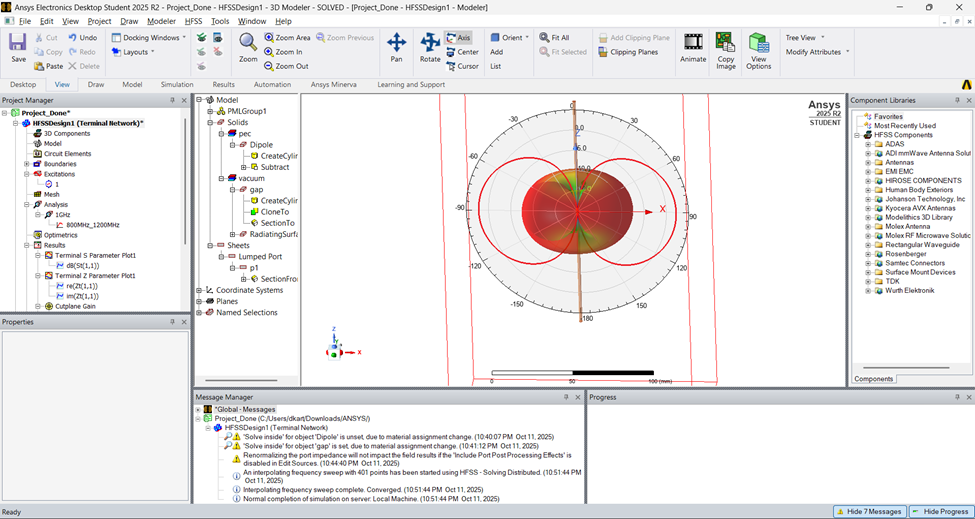Click the Project Manager vertical scrollbar
The width and height of the screenshot is (975, 519).
185,180
